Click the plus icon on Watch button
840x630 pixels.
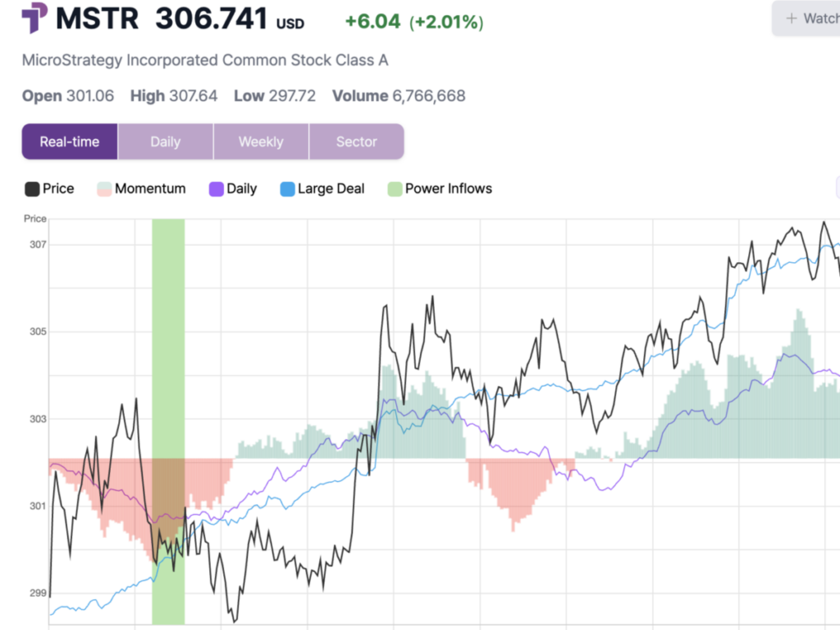[x=791, y=18]
